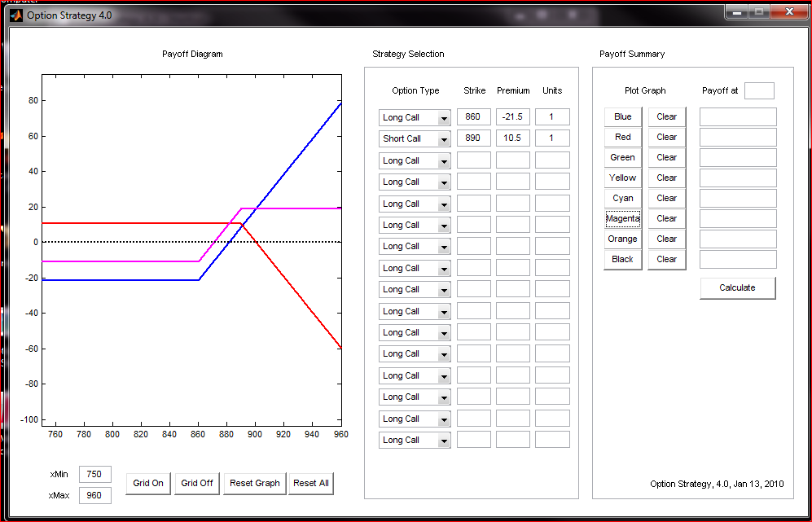Plot the Green graph
The height and width of the screenshot is (522, 812).
[622, 157]
